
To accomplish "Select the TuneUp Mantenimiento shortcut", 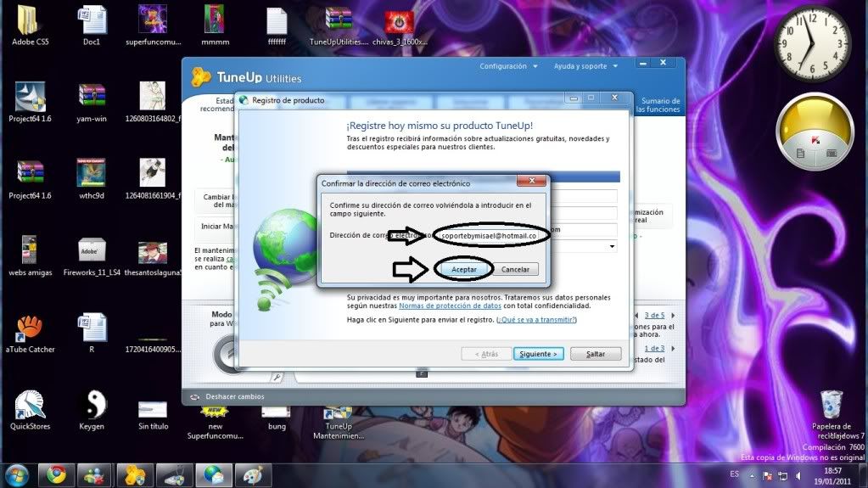I will pos(339,423).
